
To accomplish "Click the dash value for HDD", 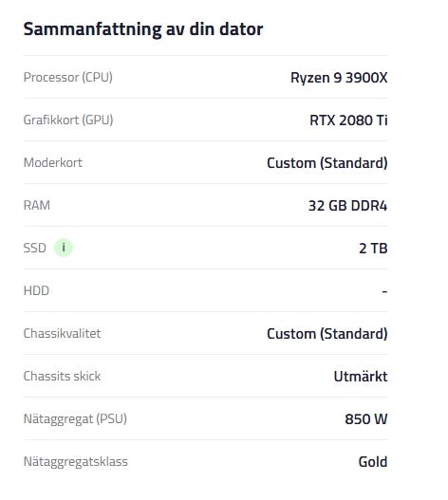I will pyautogui.click(x=384, y=291).
